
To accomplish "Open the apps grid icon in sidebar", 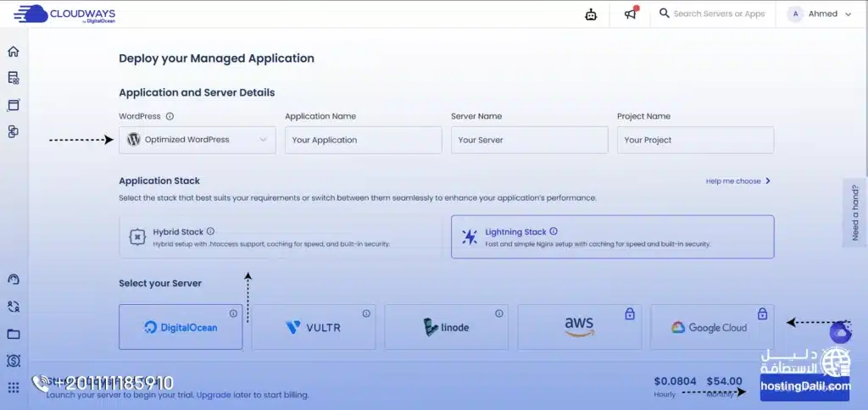I will [x=13, y=387].
